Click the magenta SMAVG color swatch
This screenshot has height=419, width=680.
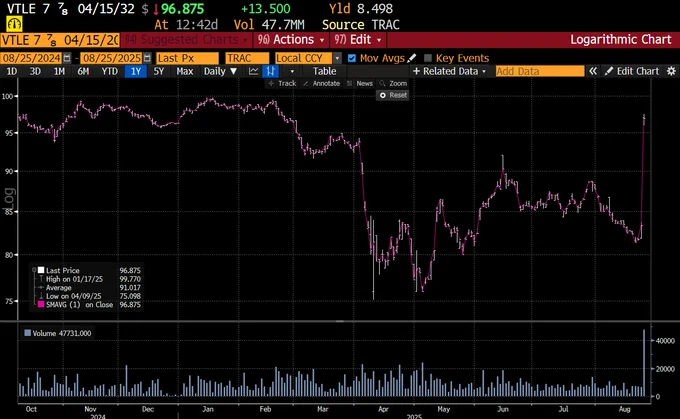[x=41, y=304]
